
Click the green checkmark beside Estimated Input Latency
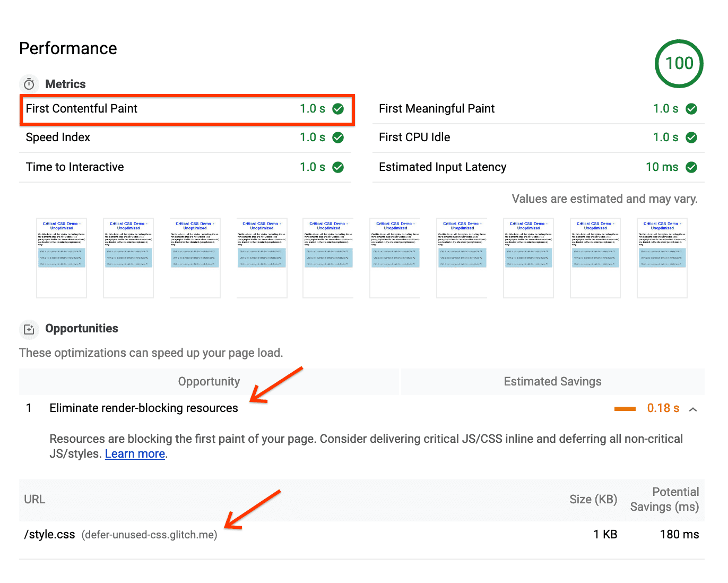coord(691,167)
